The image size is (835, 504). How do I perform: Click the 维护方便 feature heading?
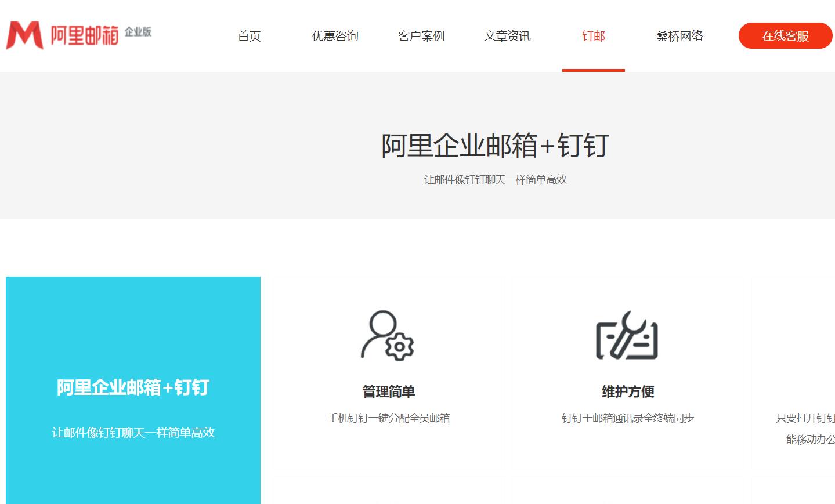coord(628,392)
